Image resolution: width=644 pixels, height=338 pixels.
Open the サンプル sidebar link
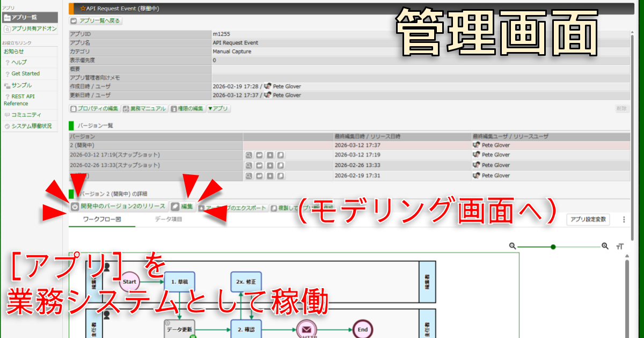point(21,85)
